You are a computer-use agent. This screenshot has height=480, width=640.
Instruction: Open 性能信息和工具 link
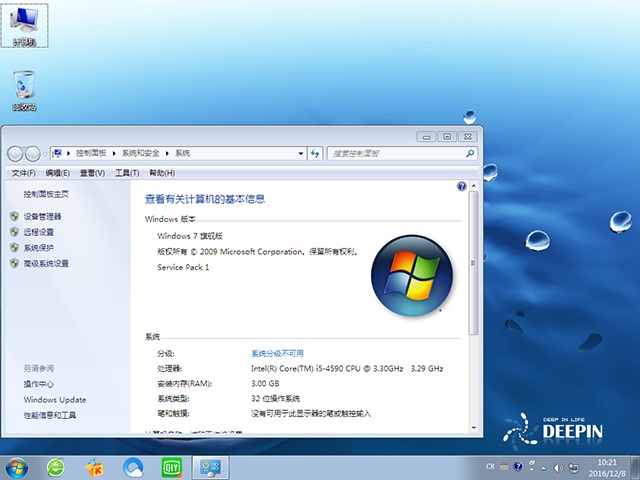pyautogui.click(x=50, y=416)
